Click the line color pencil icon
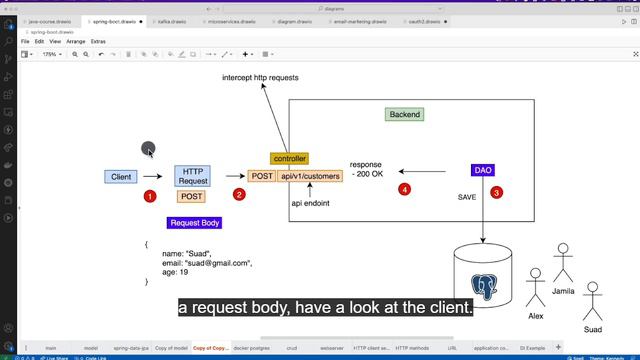The image size is (640, 360). point(182,54)
